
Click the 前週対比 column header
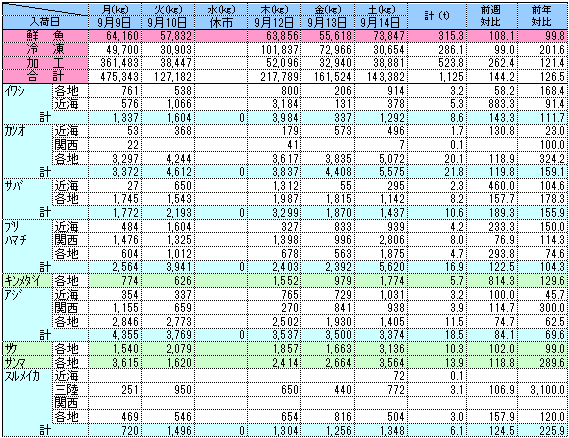point(492,16)
